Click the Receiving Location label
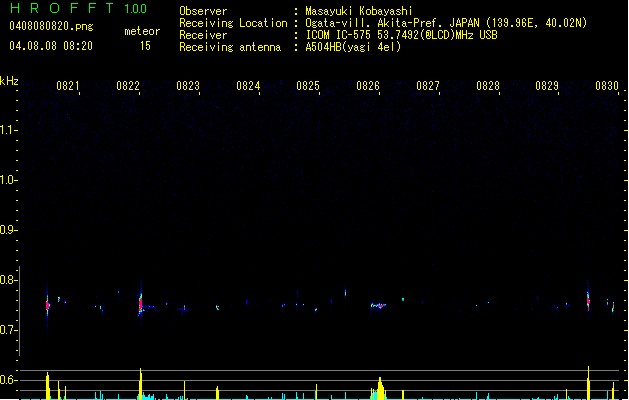Image resolution: width=629 pixels, height=400 pixels. (233, 23)
